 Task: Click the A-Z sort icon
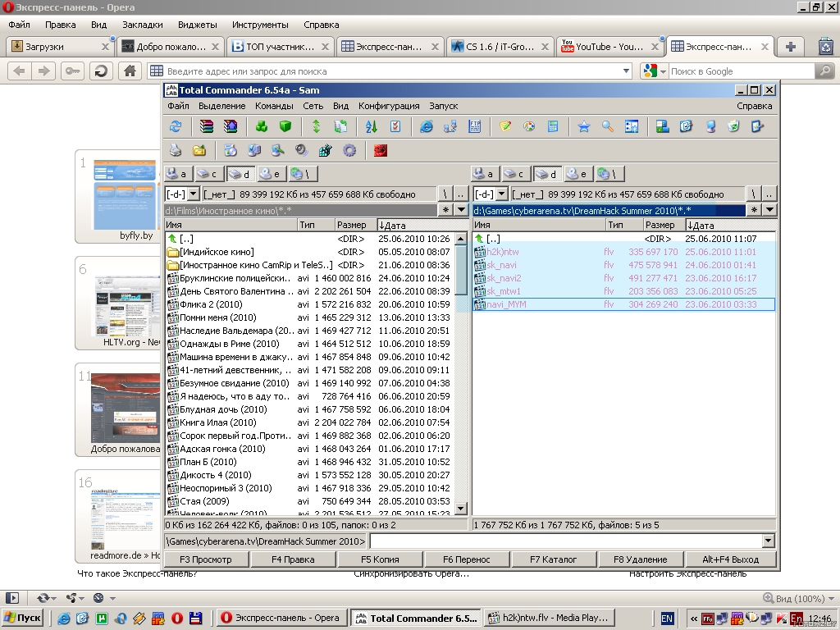coord(372,126)
